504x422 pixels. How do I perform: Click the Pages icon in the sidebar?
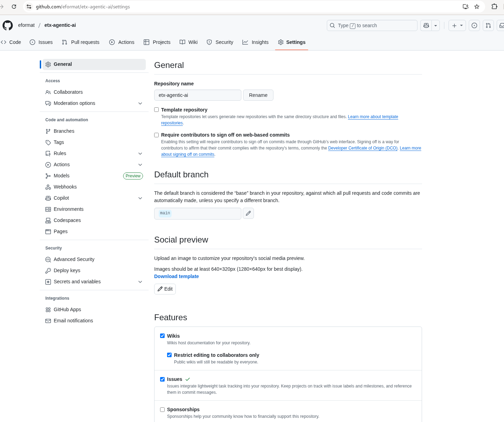(x=48, y=232)
